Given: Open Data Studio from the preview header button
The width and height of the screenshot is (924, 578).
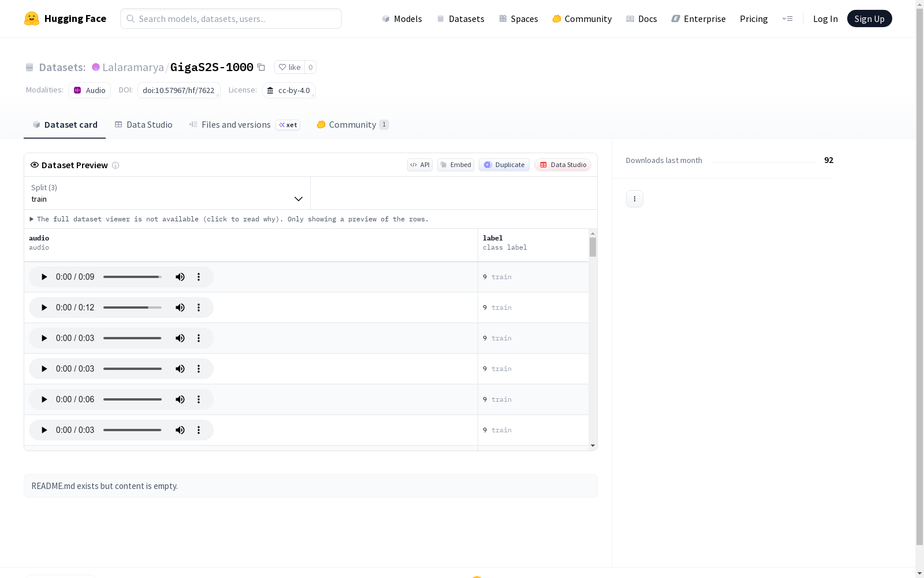Looking at the screenshot, I should tap(562, 165).
